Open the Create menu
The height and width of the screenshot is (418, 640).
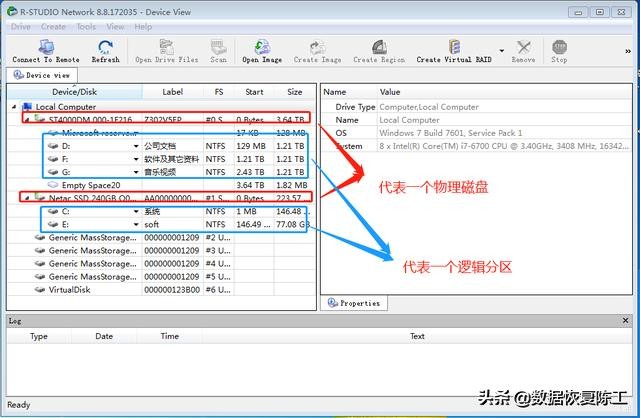pyautogui.click(x=53, y=27)
